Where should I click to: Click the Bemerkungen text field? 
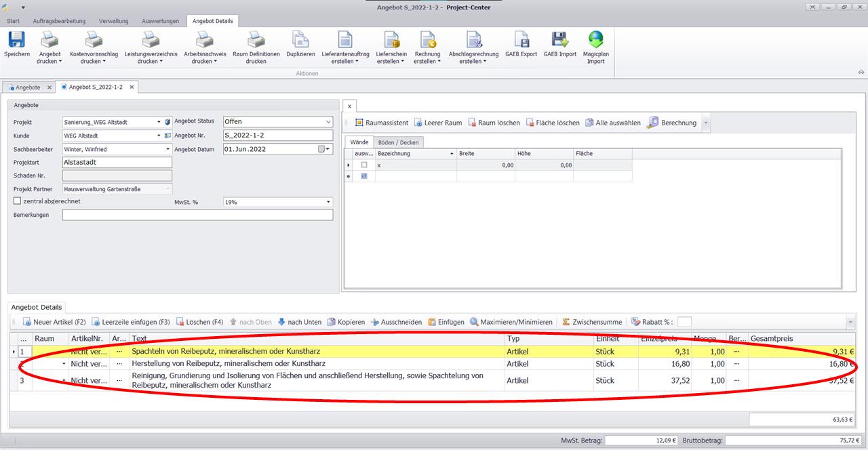tap(197, 216)
